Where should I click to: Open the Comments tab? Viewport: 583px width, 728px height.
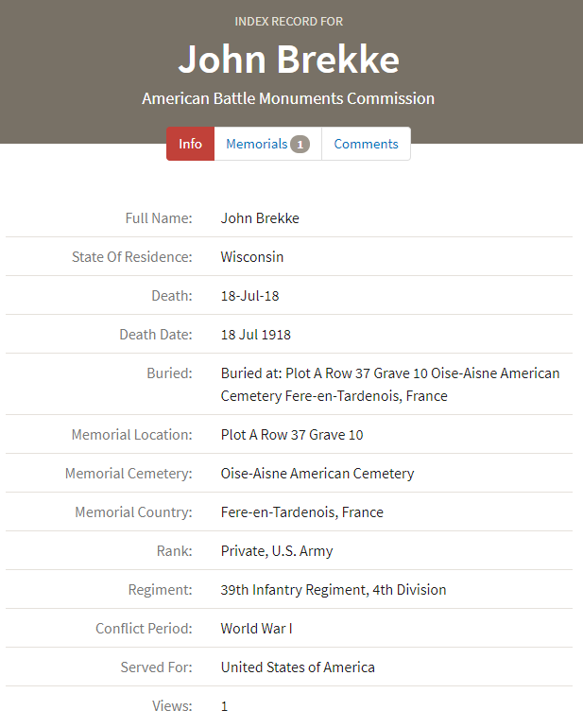click(x=366, y=144)
